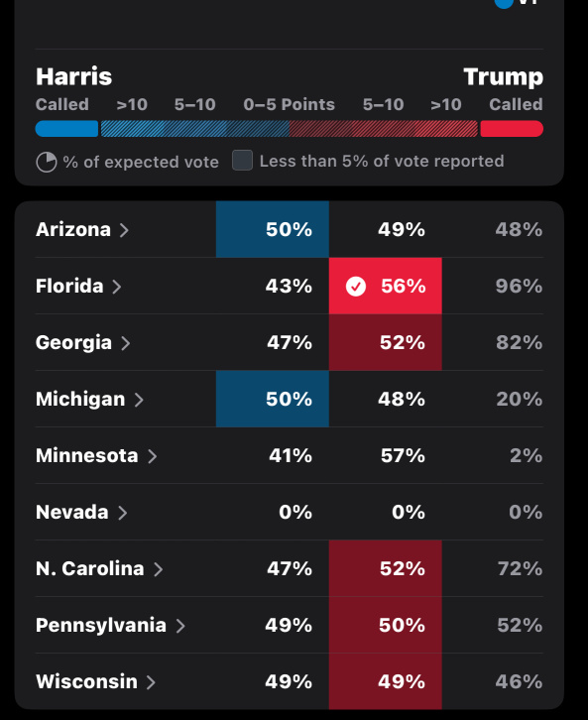Expand Arizona results chevron
588x720 pixels.
[x=124, y=230]
